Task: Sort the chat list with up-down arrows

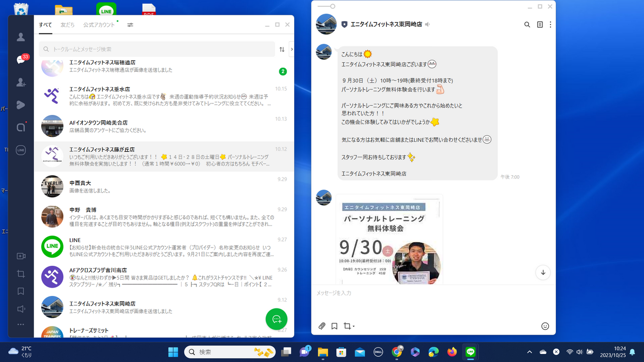Action: (282, 49)
